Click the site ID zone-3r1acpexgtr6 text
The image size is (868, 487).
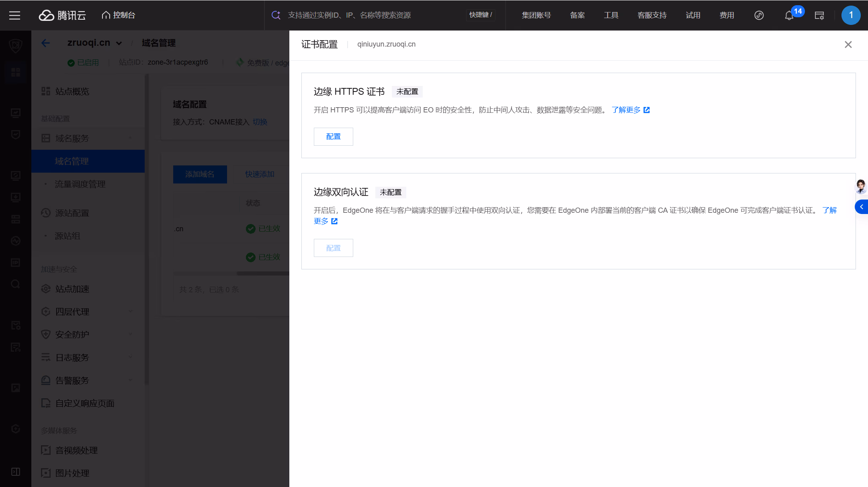[178, 62]
